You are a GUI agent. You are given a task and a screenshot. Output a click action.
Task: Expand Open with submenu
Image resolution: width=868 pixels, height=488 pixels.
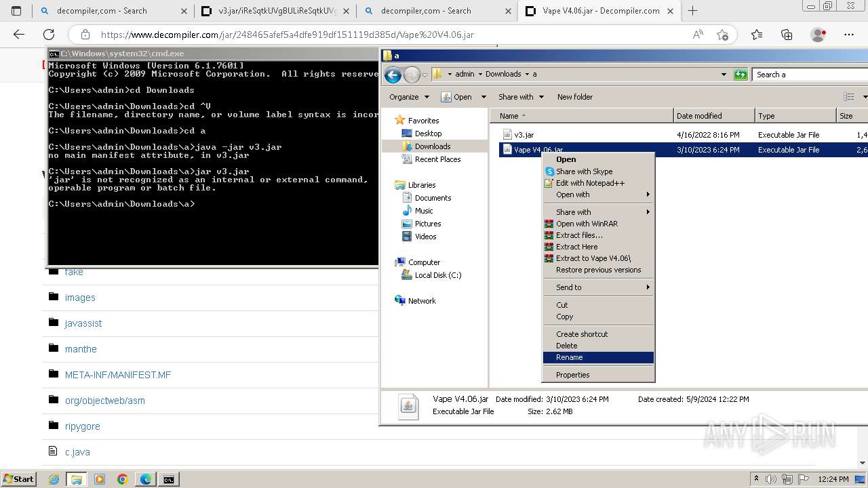[x=599, y=195]
